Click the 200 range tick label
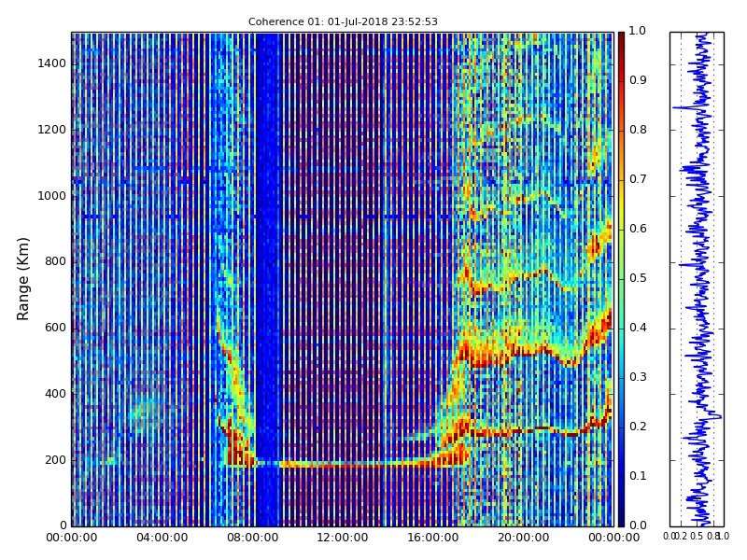 pos(55,460)
